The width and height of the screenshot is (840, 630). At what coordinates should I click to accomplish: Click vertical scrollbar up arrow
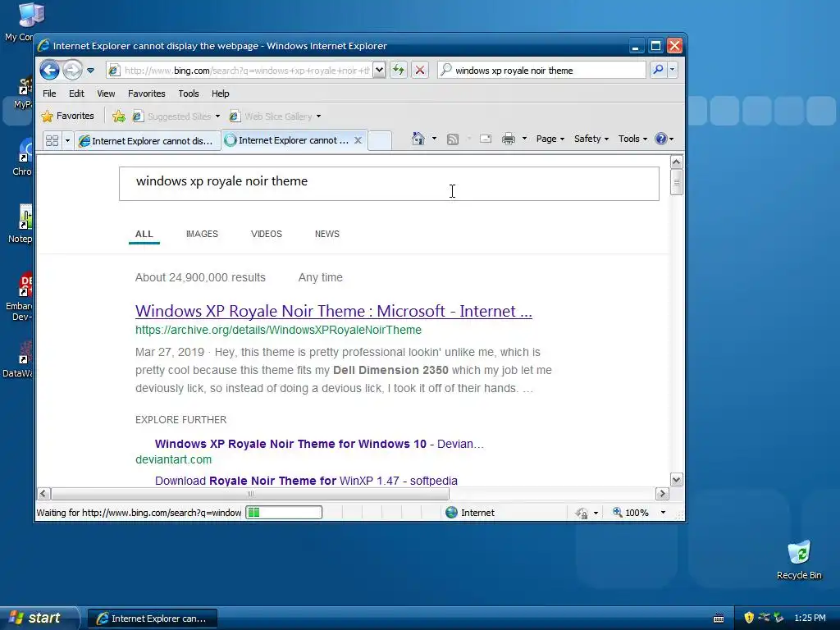click(677, 162)
